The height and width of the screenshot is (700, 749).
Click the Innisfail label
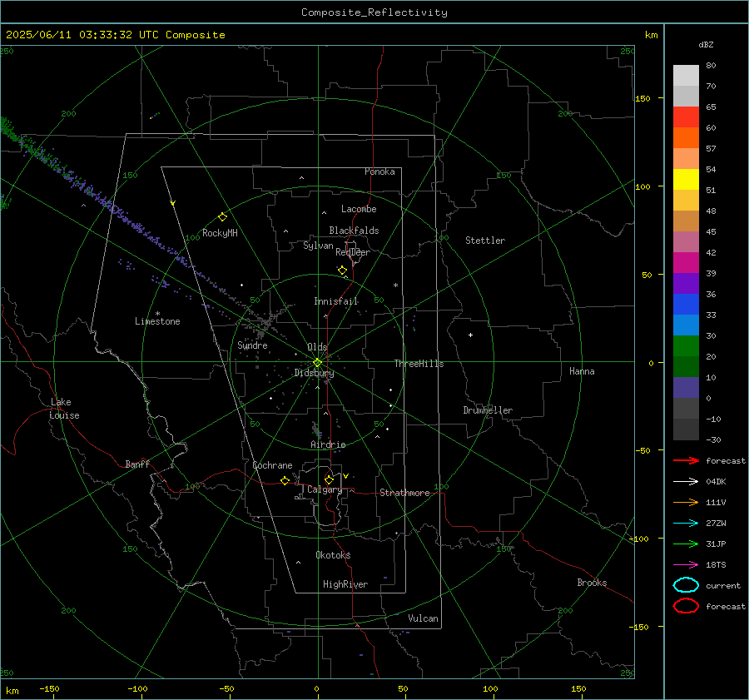(335, 301)
